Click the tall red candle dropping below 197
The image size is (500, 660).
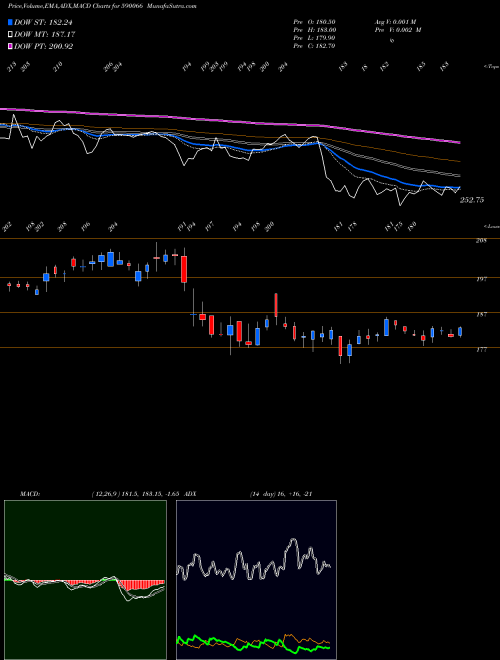[184, 269]
